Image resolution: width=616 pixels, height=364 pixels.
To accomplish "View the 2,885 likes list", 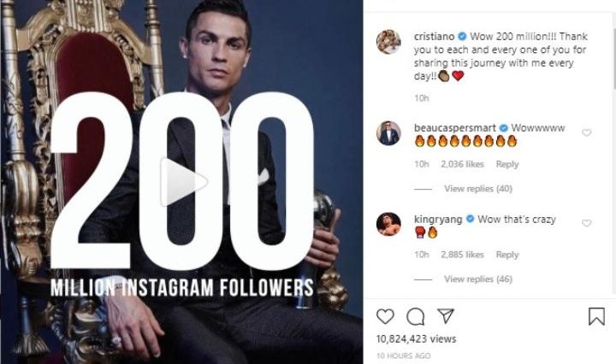I will [462, 255].
